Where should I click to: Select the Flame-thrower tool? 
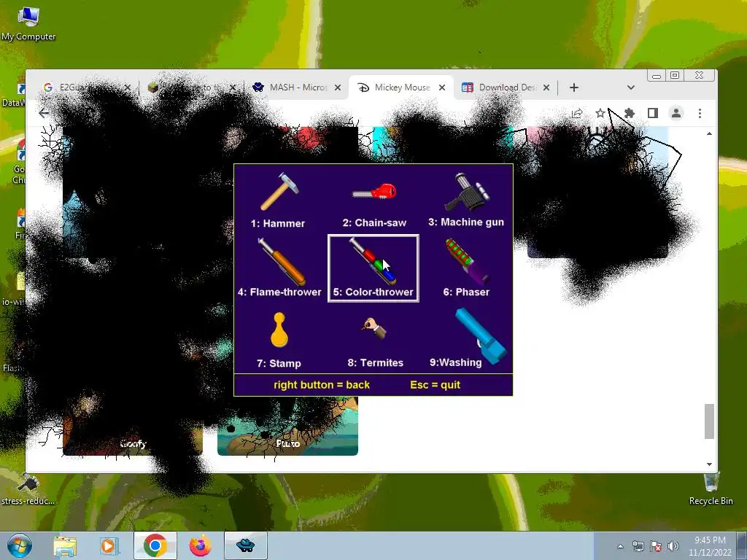coord(279,268)
